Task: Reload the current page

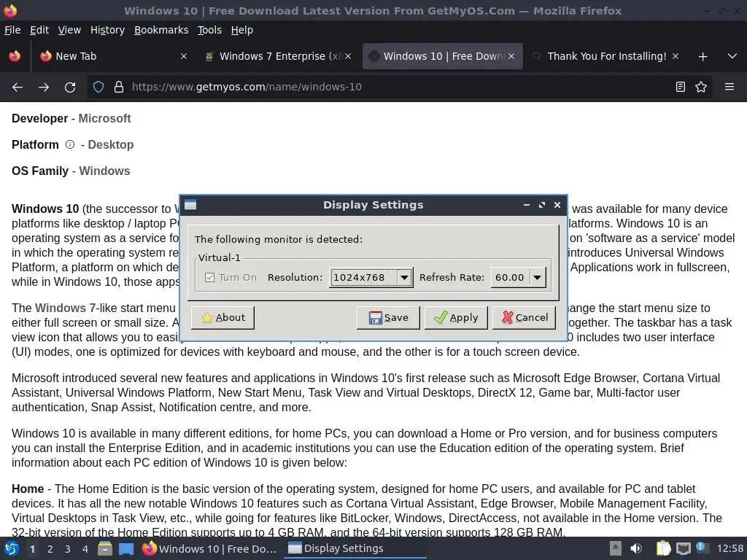Action: click(x=70, y=87)
